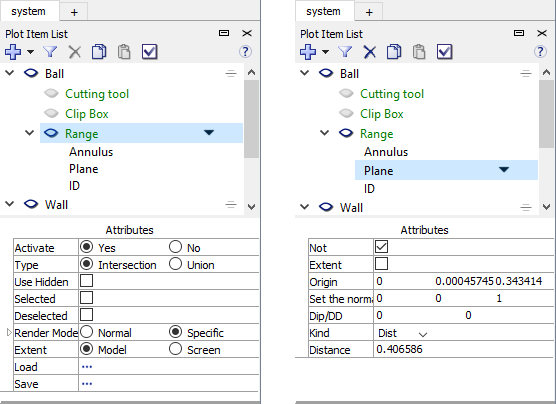Click the Load ellipsis button
Screen dimensions: 556x404
[87, 367]
